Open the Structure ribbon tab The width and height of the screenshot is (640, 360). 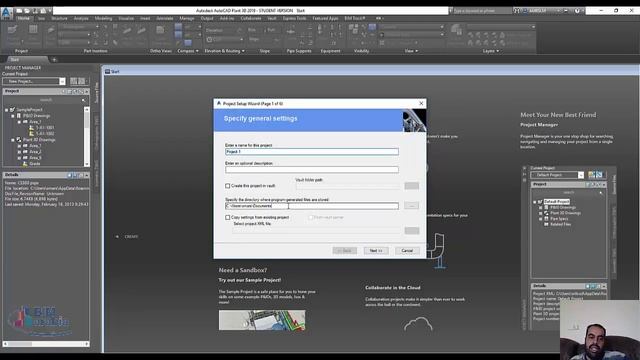59,18
